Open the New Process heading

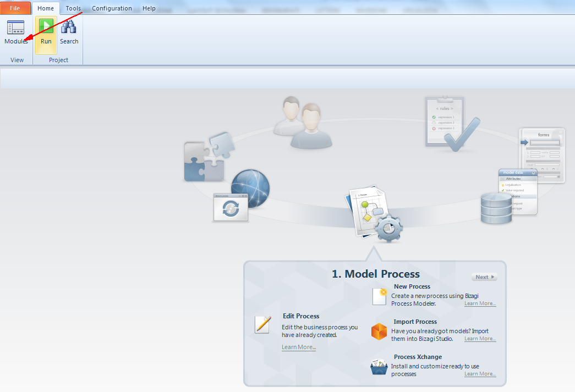pos(412,286)
